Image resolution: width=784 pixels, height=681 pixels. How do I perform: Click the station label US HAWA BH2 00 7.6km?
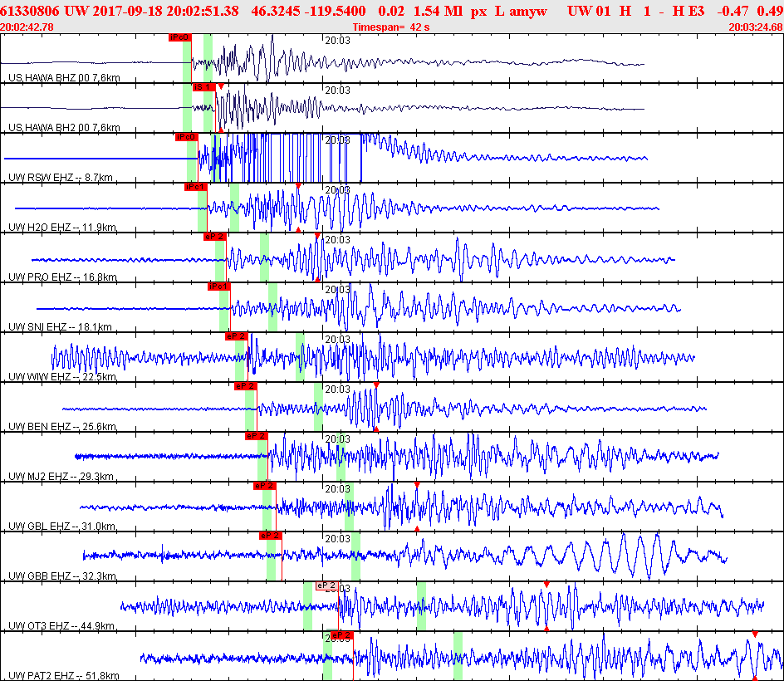click(64, 128)
